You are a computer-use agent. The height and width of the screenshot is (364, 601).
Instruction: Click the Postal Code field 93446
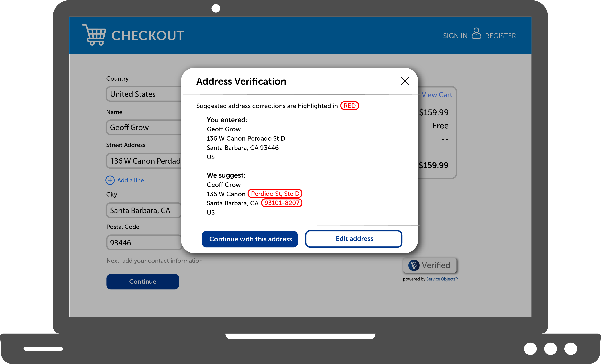(x=144, y=242)
